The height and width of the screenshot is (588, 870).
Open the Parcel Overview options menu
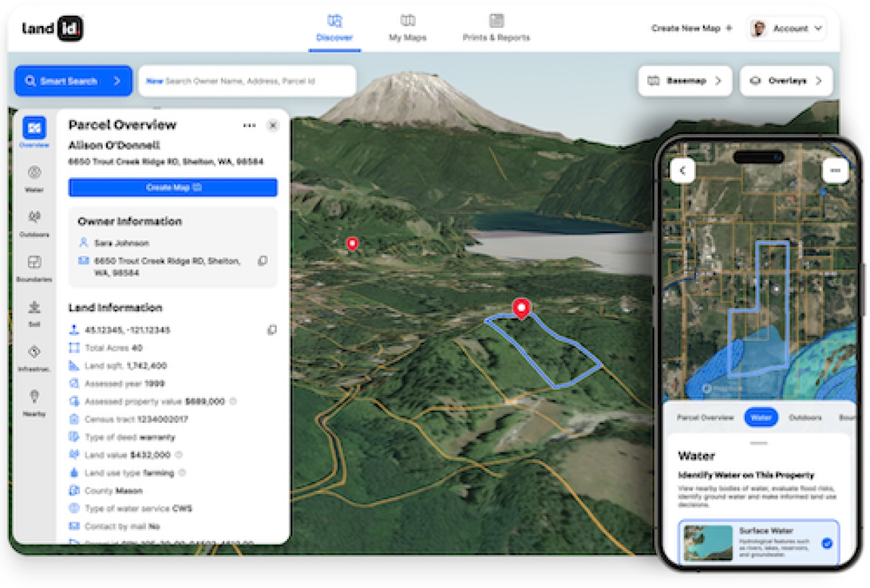[249, 125]
